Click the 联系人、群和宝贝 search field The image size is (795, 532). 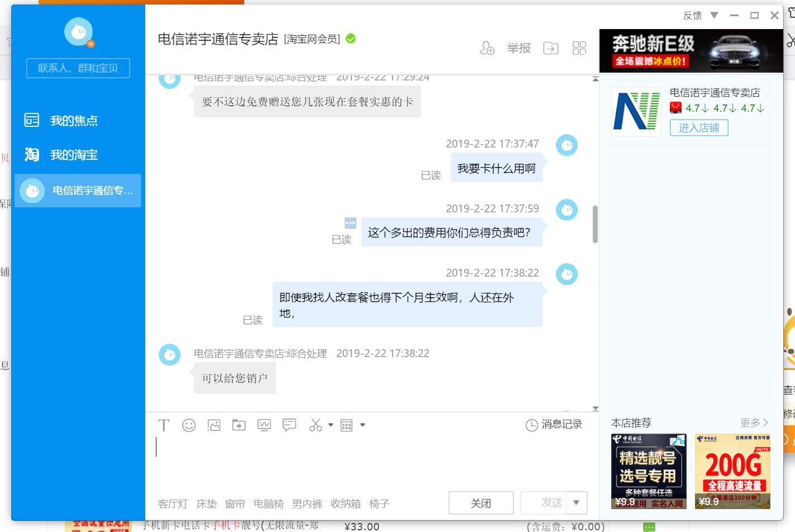tap(78, 68)
